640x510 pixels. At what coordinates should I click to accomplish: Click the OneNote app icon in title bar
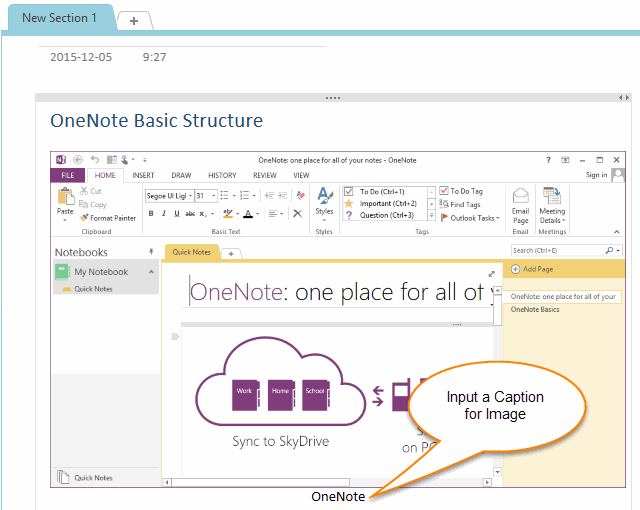pyautogui.click(x=61, y=160)
